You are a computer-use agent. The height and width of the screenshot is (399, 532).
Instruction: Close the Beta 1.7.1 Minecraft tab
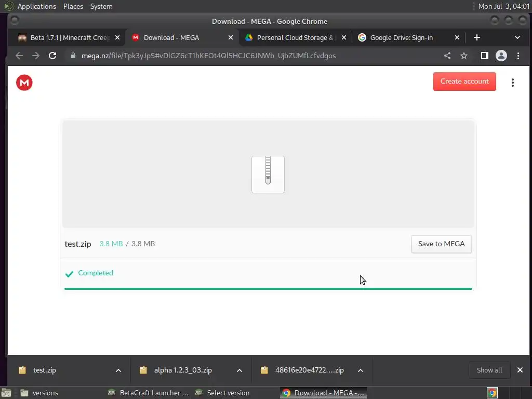point(117,37)
